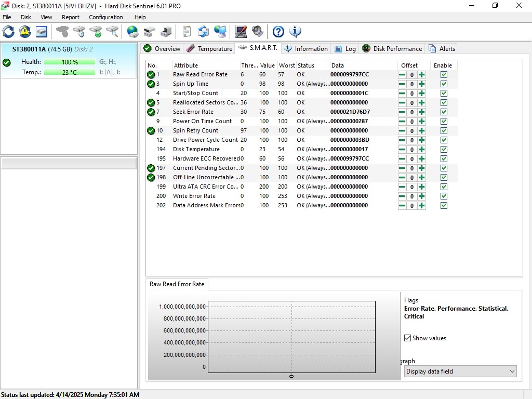532x399 pixels.
Task: Click the blue question mark help icon
Action: pos(278,32)
